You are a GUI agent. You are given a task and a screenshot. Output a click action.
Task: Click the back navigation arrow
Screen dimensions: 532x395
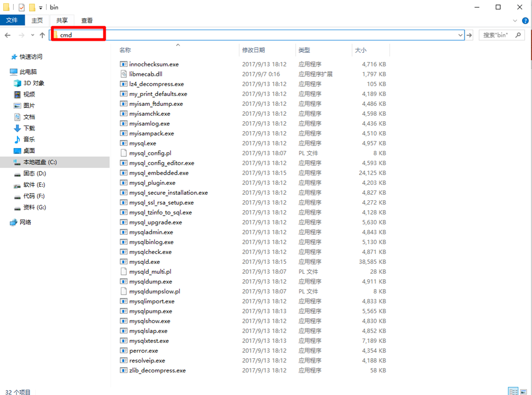pyautogui.click(x=8, y=35)
